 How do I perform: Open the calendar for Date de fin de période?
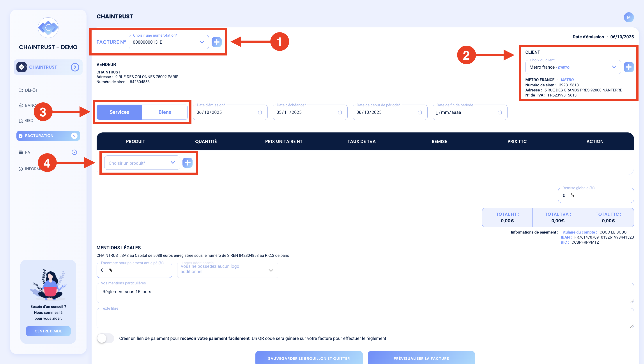pyautogui.click(x=499, y=112)
